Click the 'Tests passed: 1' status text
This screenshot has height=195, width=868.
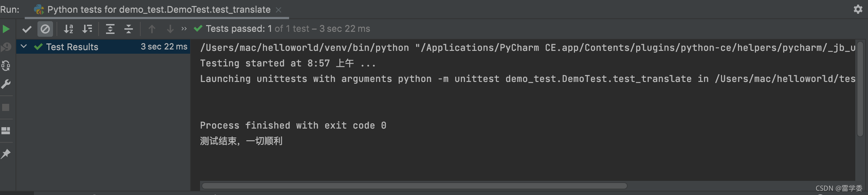(x=239, y=29)
